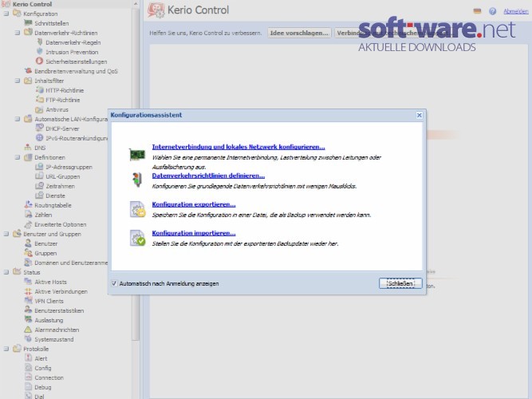
Task: Select Benutzerstatistiken in the tree
Action: [x=59, y=310]
